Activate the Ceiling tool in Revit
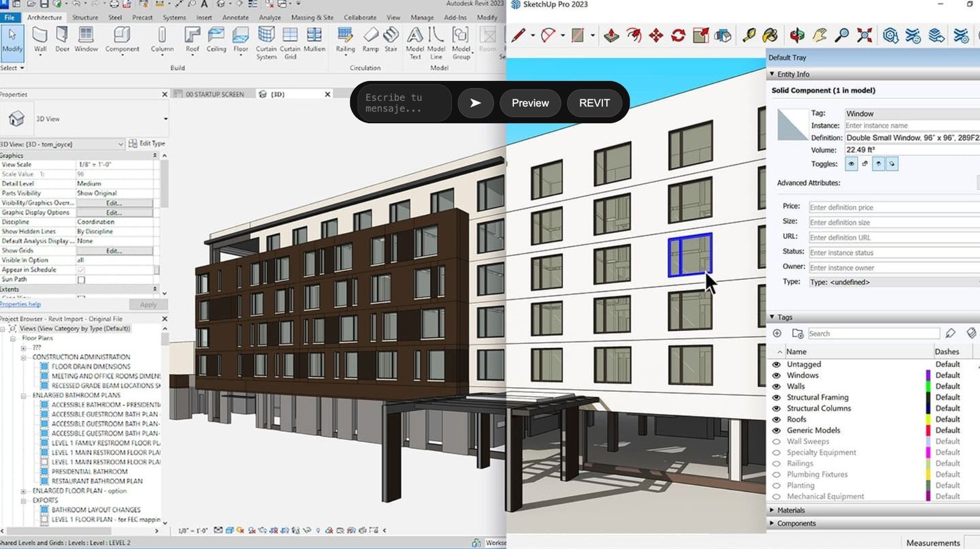 [x=216, y=39]
